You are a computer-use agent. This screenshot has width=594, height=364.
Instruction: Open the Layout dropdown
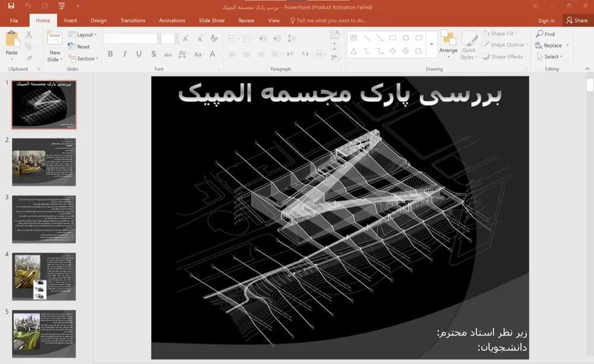coord(83,34)
